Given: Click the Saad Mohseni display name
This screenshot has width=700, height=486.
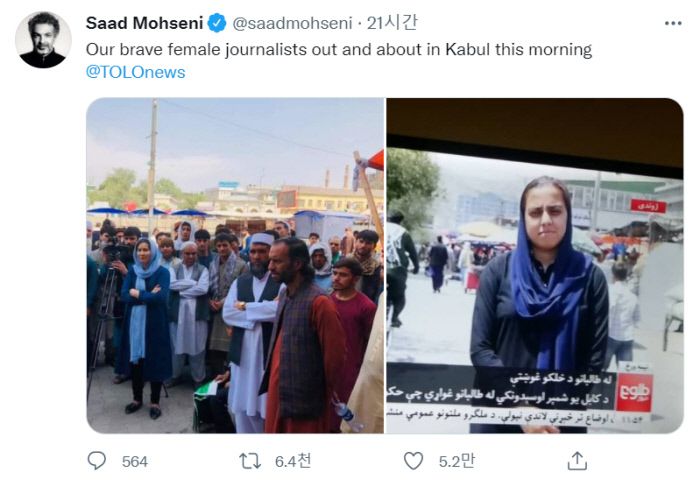Looking at the screenshot, I should pos(144,23).
